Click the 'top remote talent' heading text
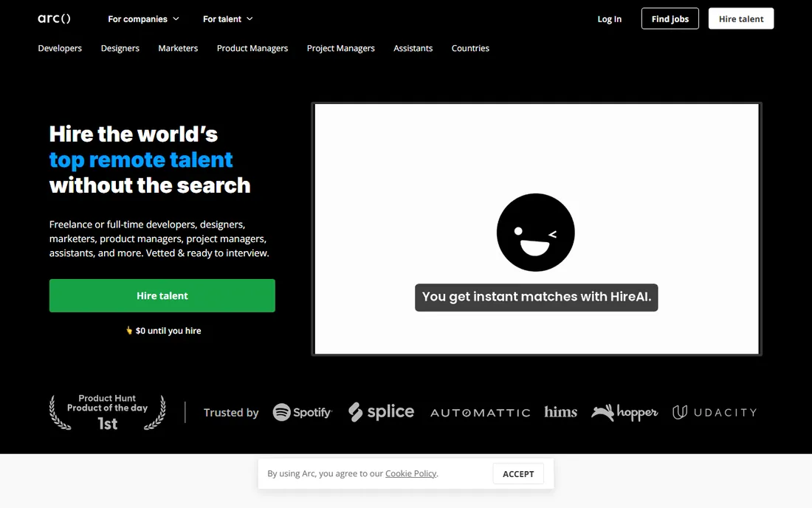 tap(141, 160)
